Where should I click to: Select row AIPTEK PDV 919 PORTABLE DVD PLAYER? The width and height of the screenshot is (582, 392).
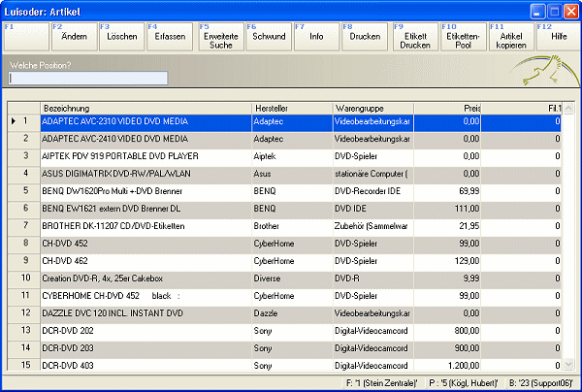[x=145, y=156]
